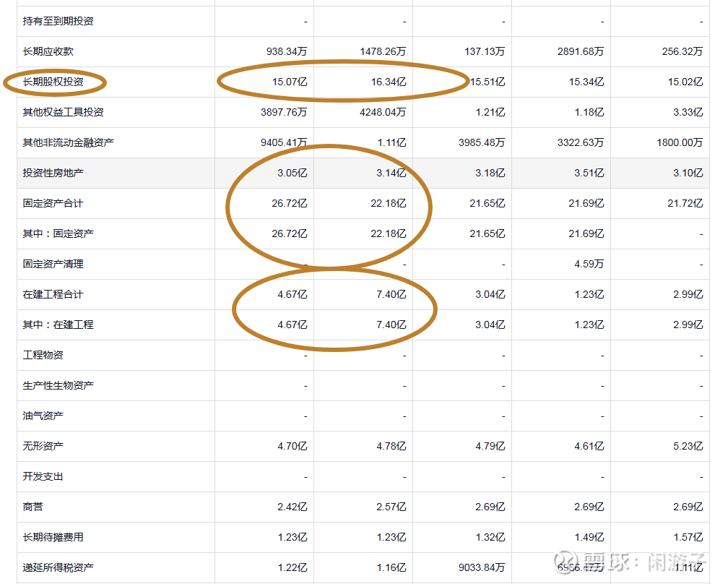Click the 投资性房地产 row label
728x584 pixels.
(x=53, y=173)
